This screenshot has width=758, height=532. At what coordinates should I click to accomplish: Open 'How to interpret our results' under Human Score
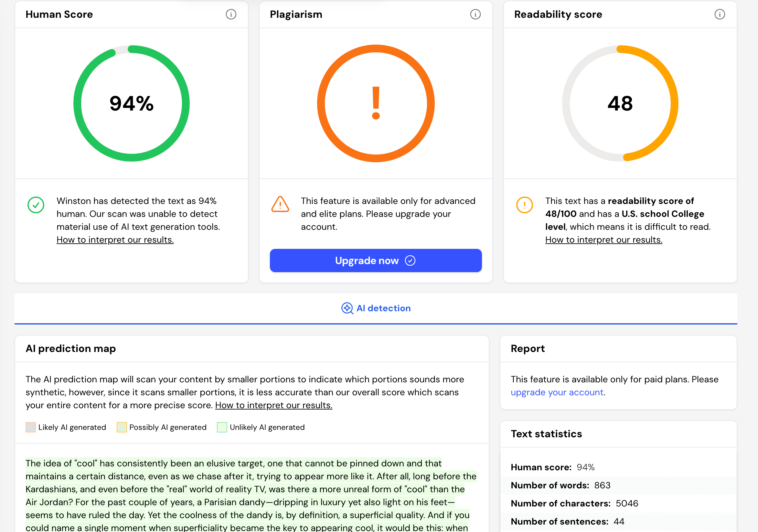115,240
